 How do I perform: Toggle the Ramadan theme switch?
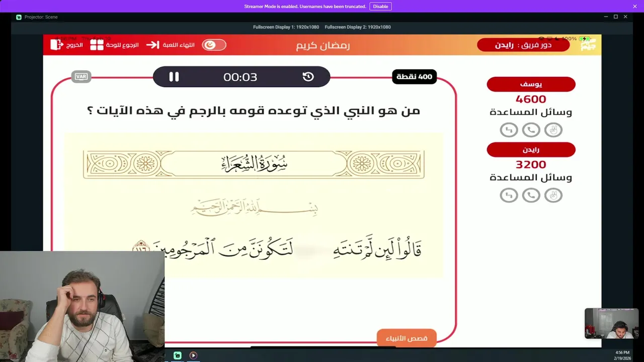pos(214,45)
